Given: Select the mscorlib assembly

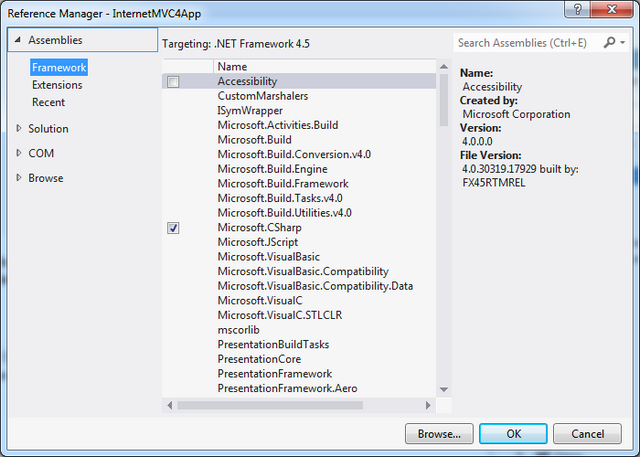Looking at the screenshot, I should 299,330.
